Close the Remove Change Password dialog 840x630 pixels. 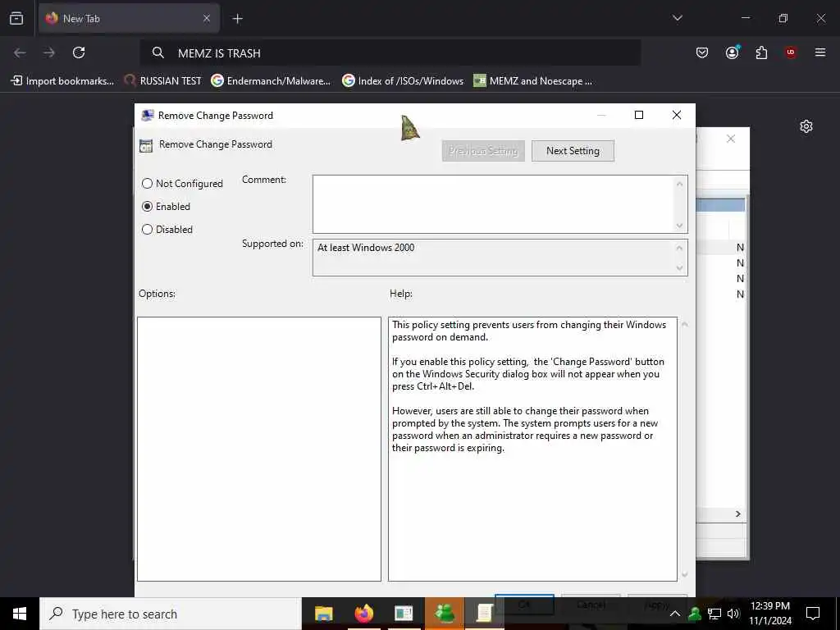click(677, 115)
